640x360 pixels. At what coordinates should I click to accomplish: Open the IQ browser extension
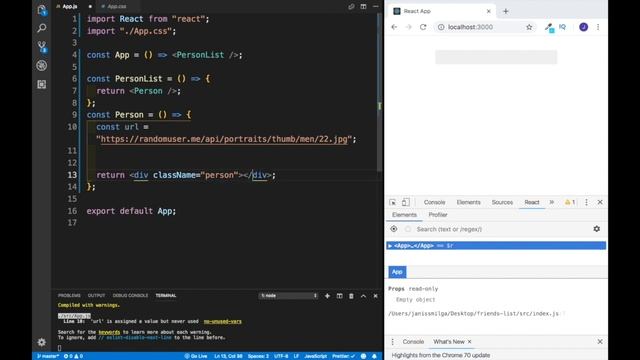pyautogui.click(x=562, y=27)
